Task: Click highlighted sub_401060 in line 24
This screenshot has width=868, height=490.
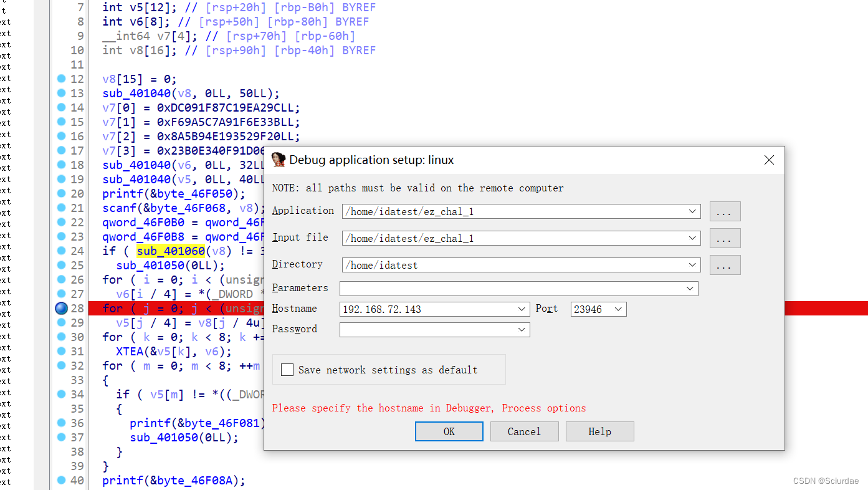Action: 171,251
